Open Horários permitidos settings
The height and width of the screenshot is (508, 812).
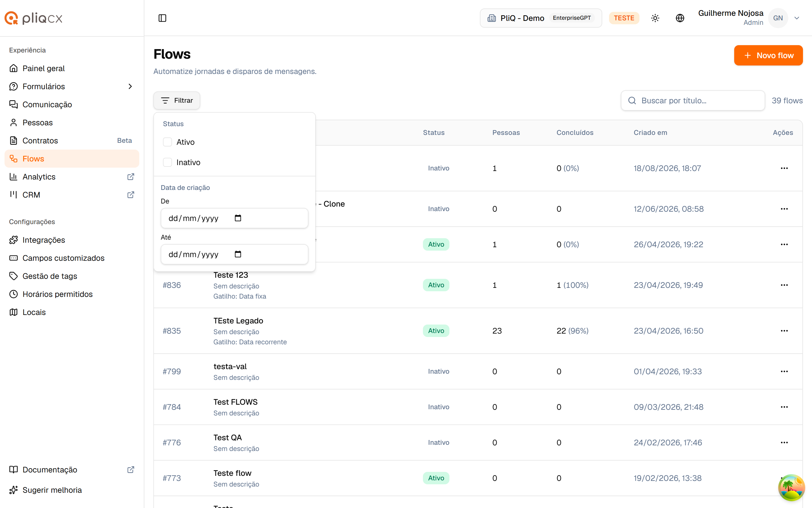[x=72, y=294]
